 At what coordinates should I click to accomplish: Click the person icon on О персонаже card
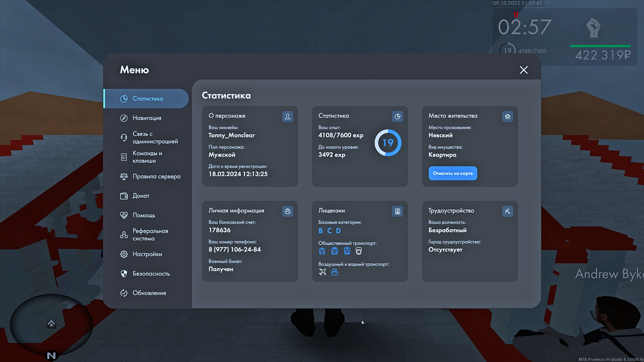pyautogui.click(x=288, y=117)
